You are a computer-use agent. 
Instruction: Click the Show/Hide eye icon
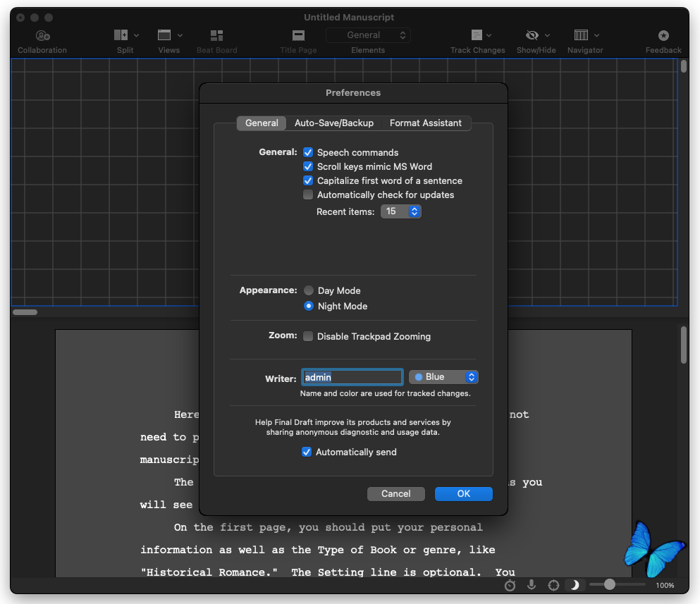pos(532,35)
